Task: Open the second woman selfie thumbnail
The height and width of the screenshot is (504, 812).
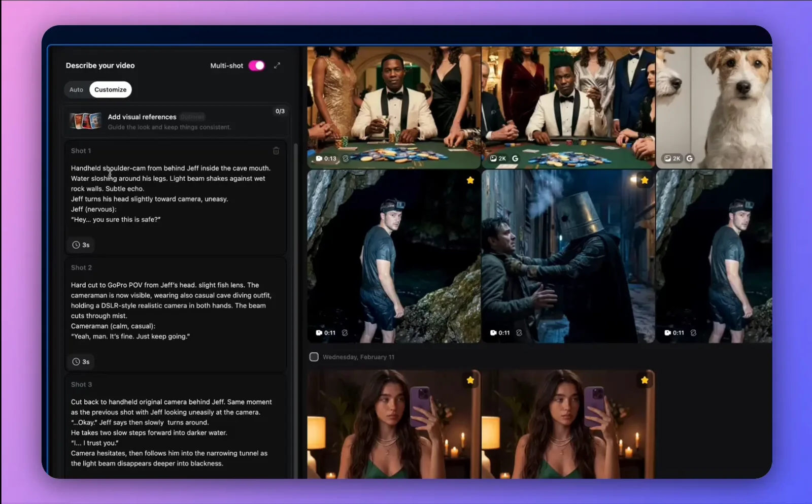Action: 568,424
